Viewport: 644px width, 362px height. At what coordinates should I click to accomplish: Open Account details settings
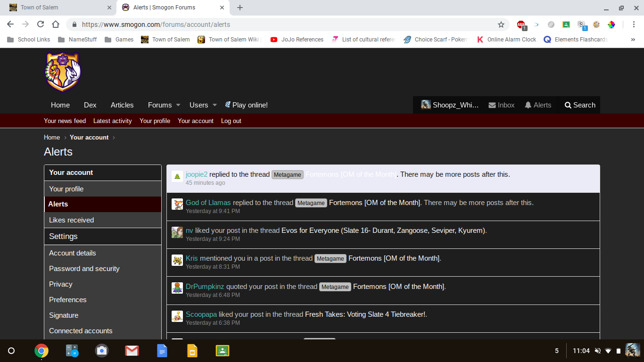click(x=103, y=253)
